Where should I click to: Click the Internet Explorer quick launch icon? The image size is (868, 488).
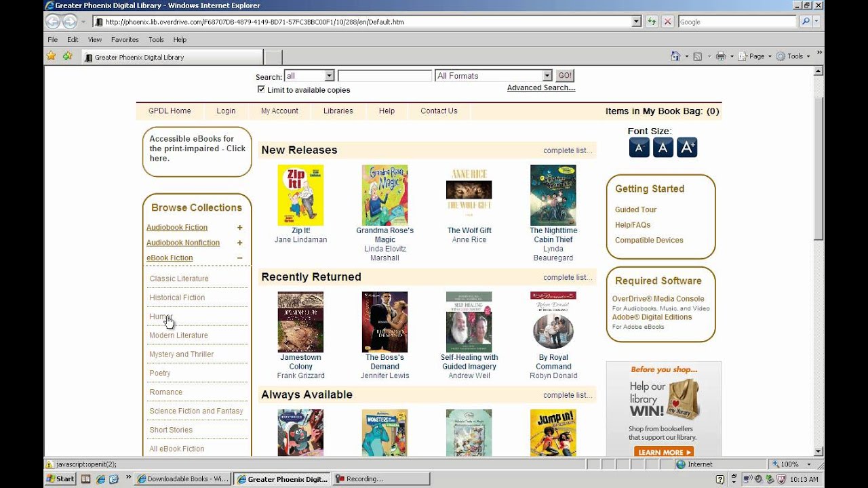click(x=100, y=479)
